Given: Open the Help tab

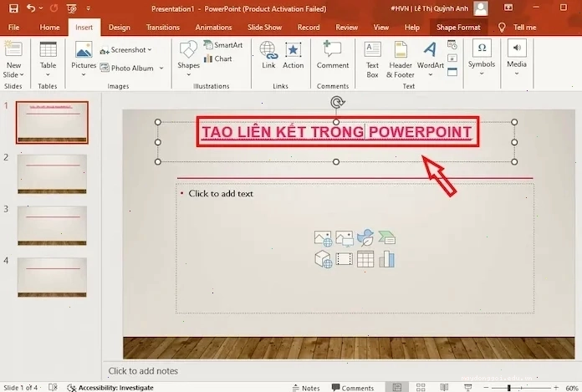Looking at the screenshot, I should [411, 27].
